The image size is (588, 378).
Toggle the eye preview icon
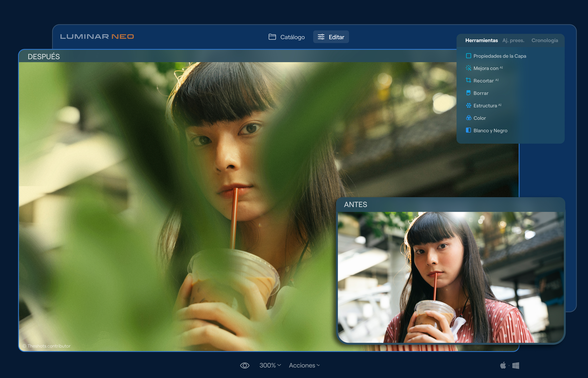[244, 366]
